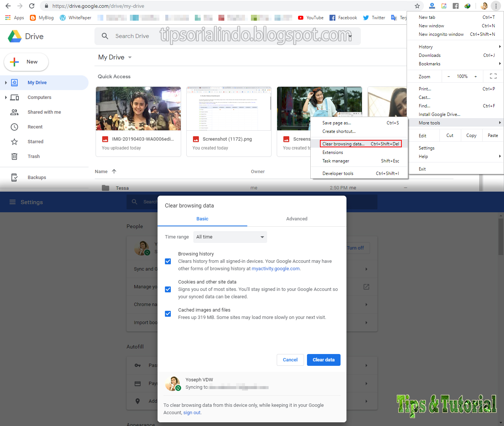Image resolution: width=504 pixels, height=426 pixels.
Task: Open YouTube bookmark
Action: click(311, 18)
